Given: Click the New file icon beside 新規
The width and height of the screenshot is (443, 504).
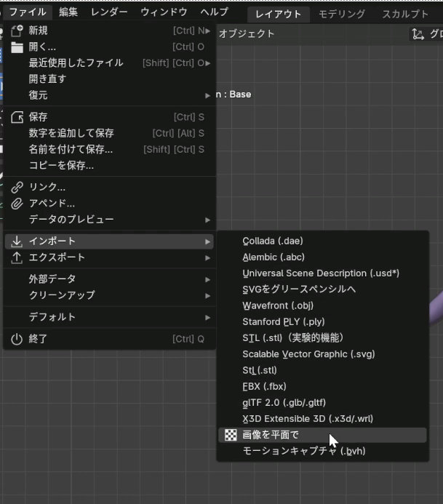Looking at the screenshot, I should pos(17,31).
